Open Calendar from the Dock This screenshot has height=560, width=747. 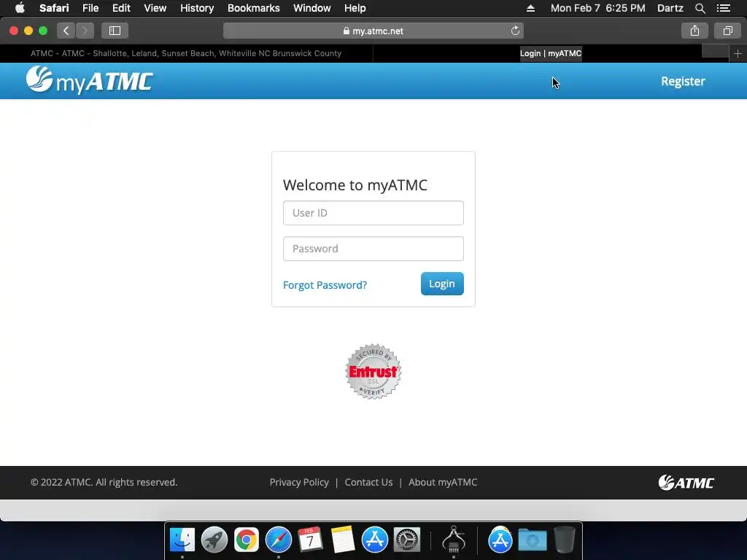(x=310, y=540)
